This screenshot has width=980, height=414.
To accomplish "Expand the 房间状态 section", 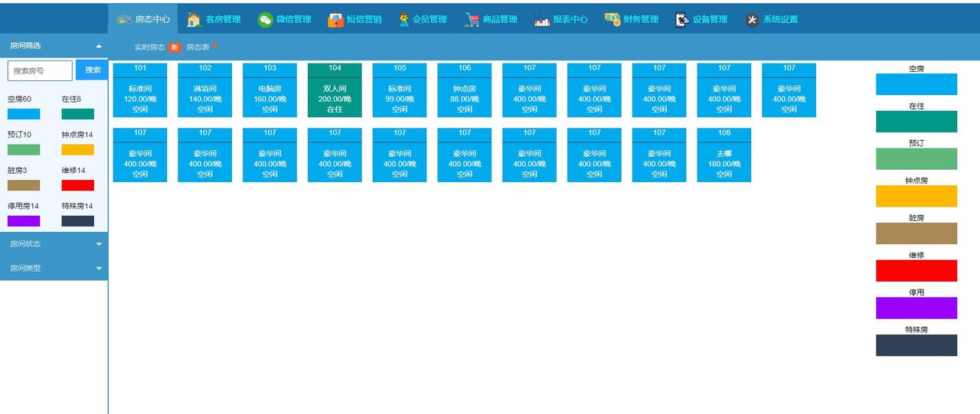I will pyautogui.click(x=99, y=244).
